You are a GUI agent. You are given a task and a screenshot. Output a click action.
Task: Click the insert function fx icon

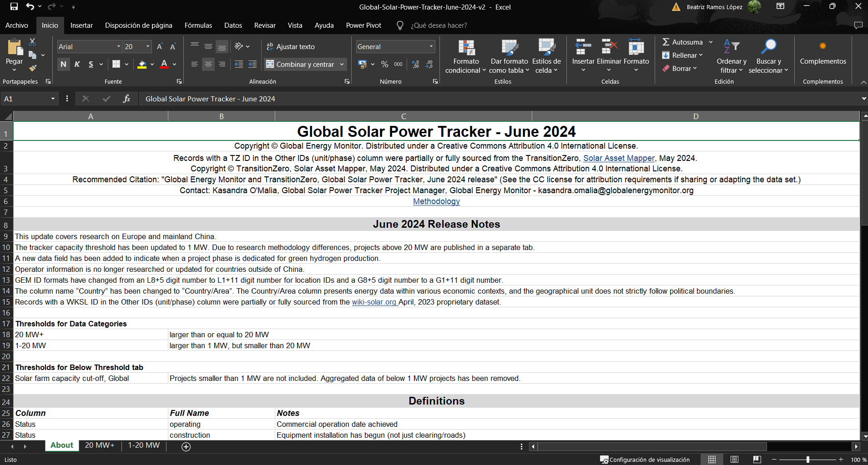coord(126,99)
